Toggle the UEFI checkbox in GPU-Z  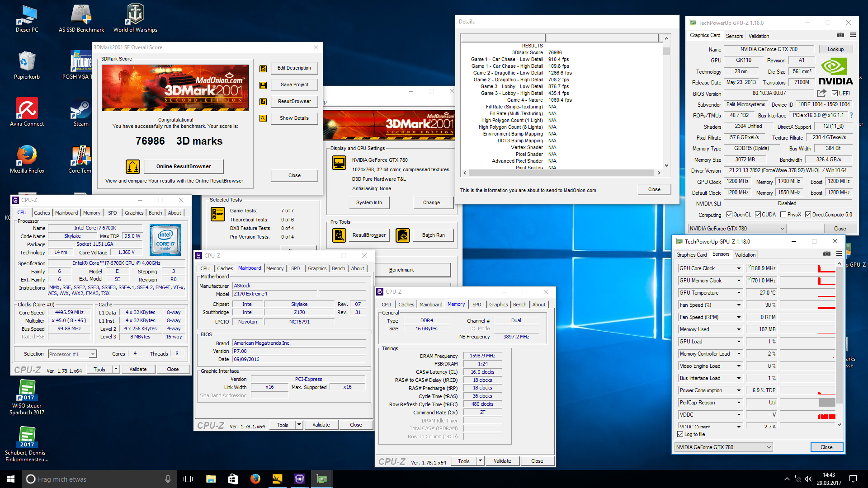[835, 94]
